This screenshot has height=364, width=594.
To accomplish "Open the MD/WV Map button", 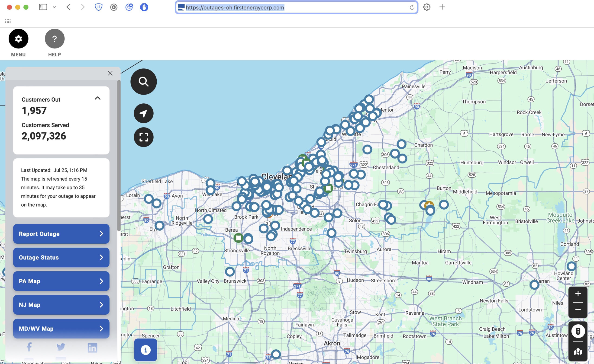I will point(61,328).
